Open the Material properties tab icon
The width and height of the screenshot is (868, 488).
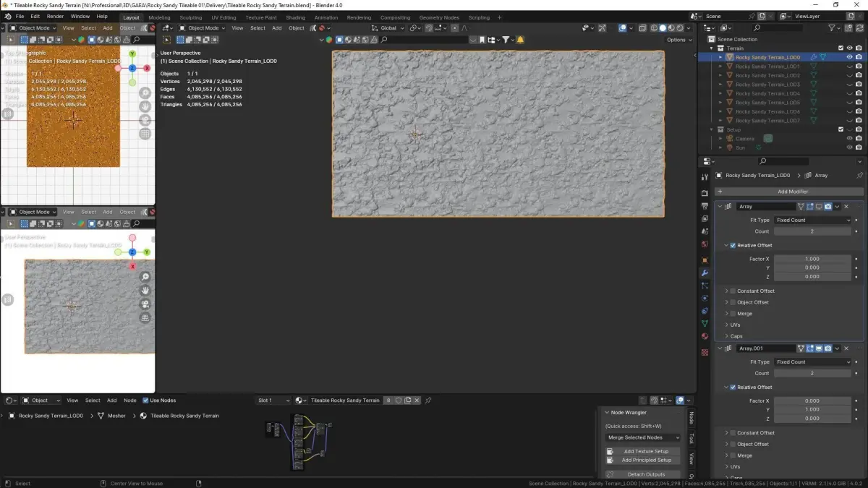point(705,336)
